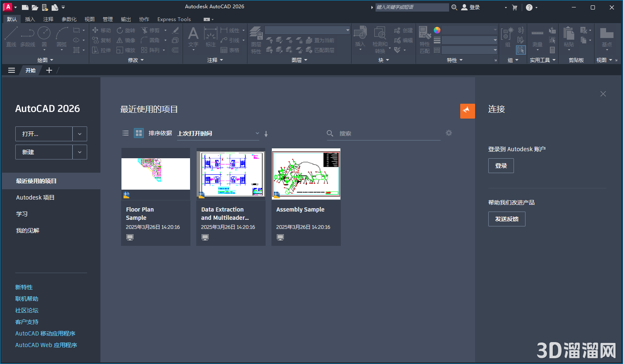The image size is (623, 364).
Task: Activate the 缩放 (Scale) tool
Action: coord(126,50)
